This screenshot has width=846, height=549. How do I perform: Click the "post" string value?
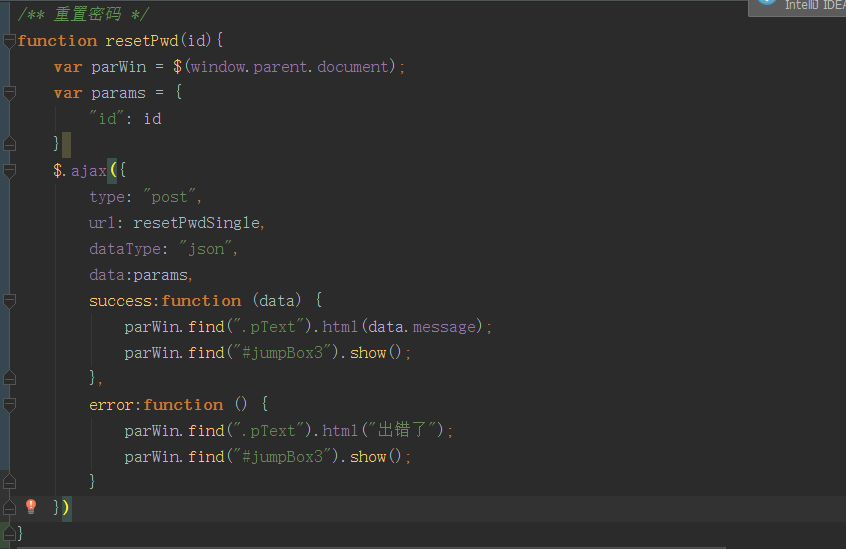click(x=169, y=197)
